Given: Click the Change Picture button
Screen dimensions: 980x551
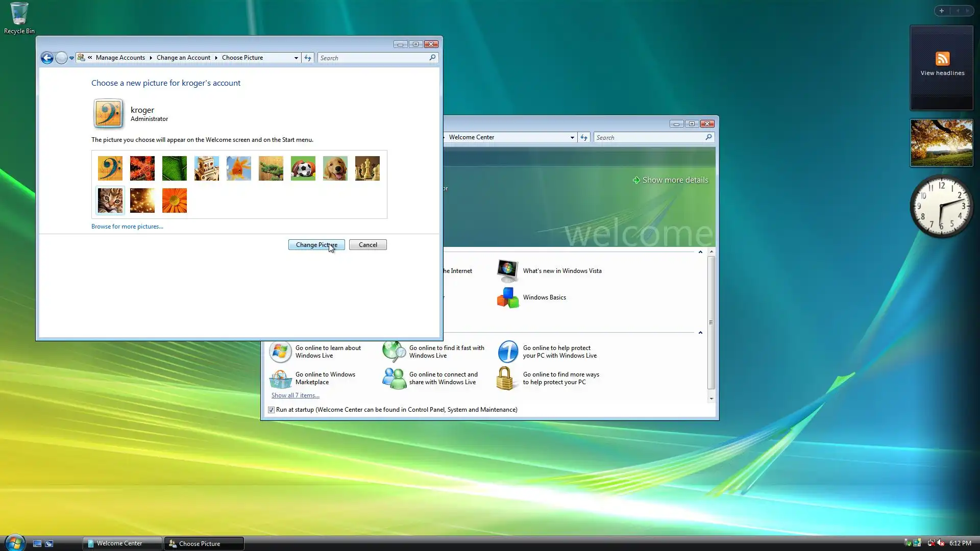Looking at the screenshot, I should [316, 245].
